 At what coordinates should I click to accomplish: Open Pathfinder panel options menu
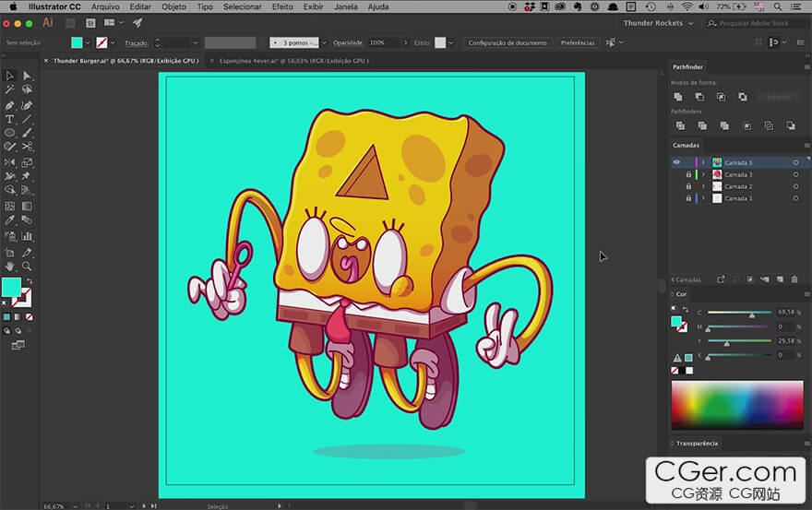(806, 67)
